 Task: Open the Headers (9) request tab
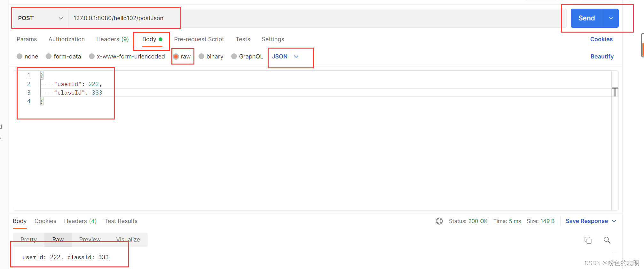[x=113, y=39]
